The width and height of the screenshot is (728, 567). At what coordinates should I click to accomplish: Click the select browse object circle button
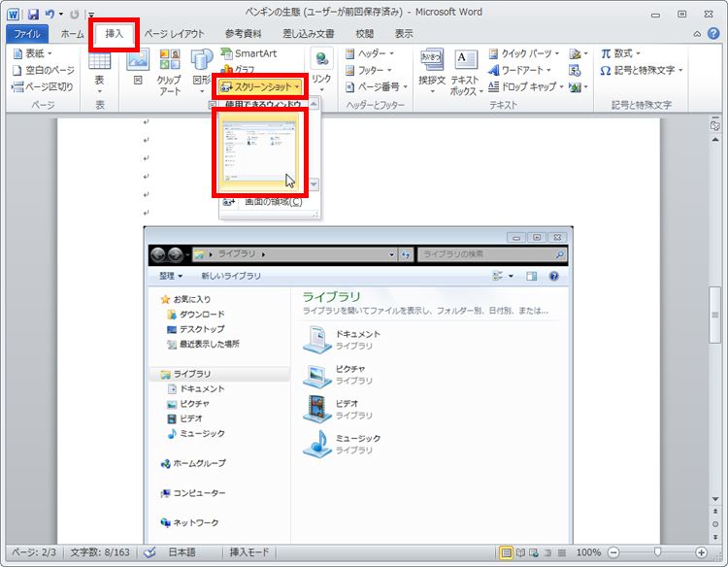point(715,524)
